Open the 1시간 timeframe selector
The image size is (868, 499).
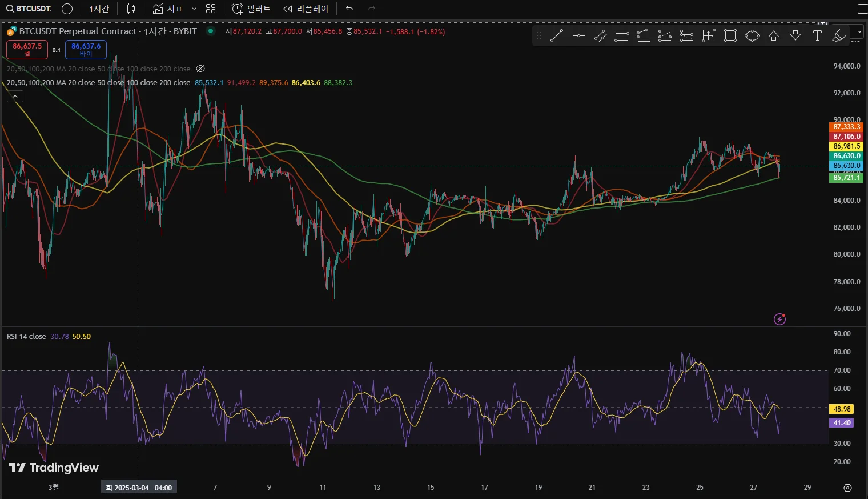point(99,9)
